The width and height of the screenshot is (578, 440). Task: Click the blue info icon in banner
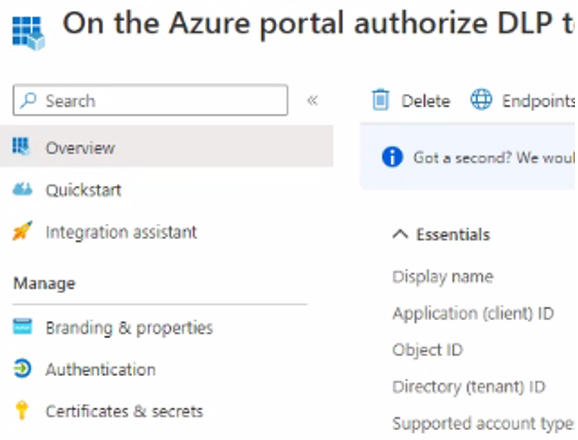pyautogui.click(x=392, y=157)
